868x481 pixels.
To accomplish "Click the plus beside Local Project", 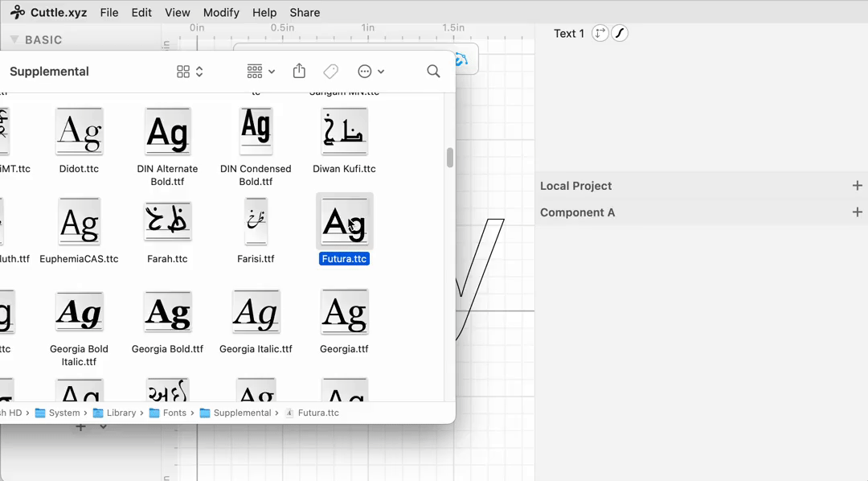I will [x=858, y=185].
